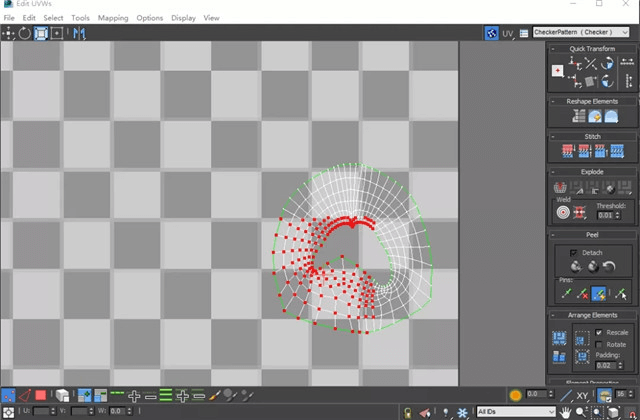Click the Mirror icon in the top toolbar
The image size is (640, 420).
coord(78,33)
